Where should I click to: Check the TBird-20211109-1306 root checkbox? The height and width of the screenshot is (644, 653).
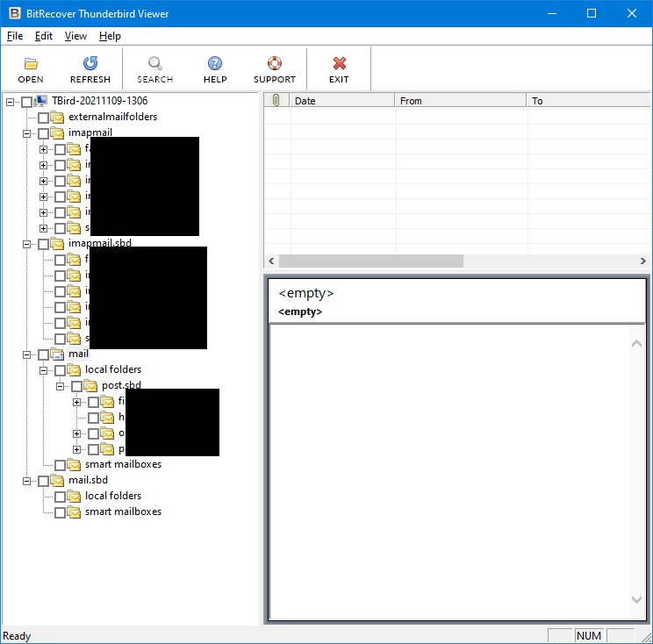pyautogui.click(x=26, y=102)
